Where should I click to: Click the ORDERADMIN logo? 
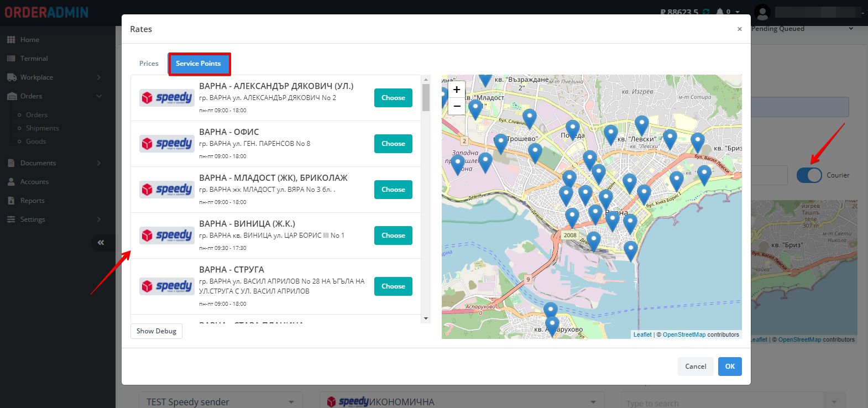click(x=46, y=12)
